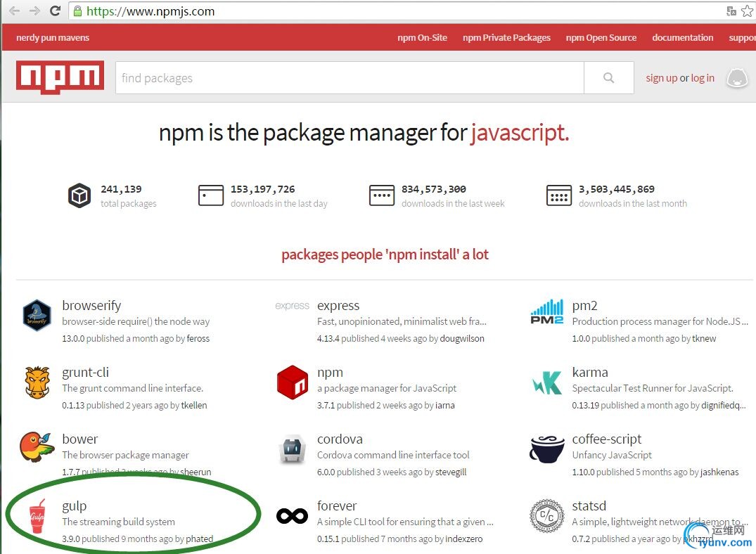
Task: Open the karma package link
Action: pos(590,372)
